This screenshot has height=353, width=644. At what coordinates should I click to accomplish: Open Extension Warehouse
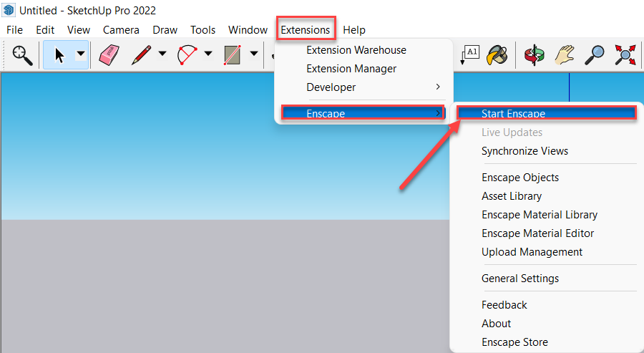pos(356,50)
